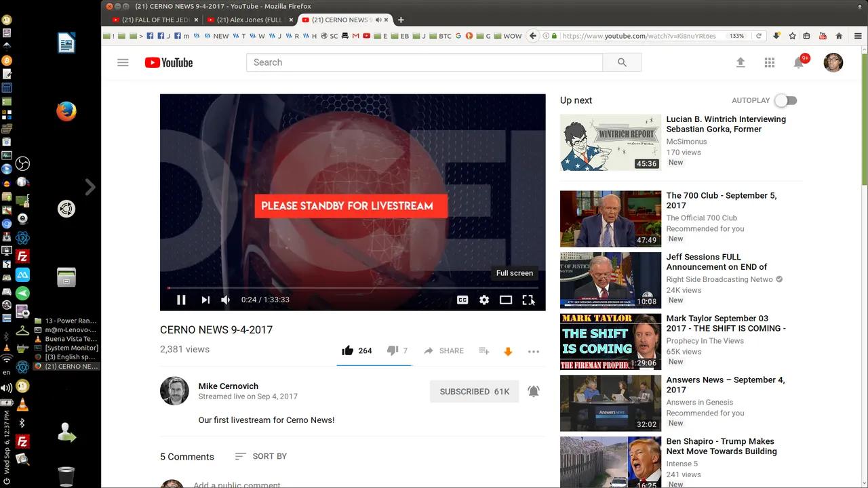Open the Wintrich Report video thumbnail
Image resolution: width=868 pixels, height=488 pixels.
610,142
